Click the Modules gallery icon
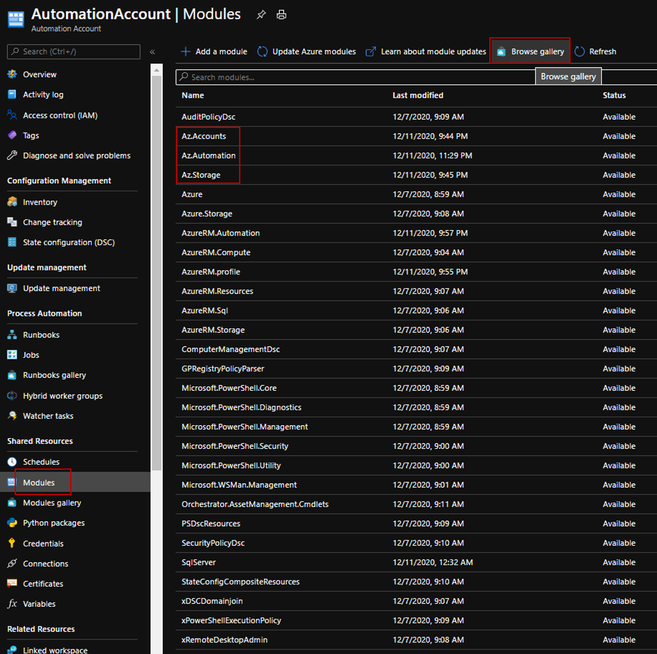 12,502
